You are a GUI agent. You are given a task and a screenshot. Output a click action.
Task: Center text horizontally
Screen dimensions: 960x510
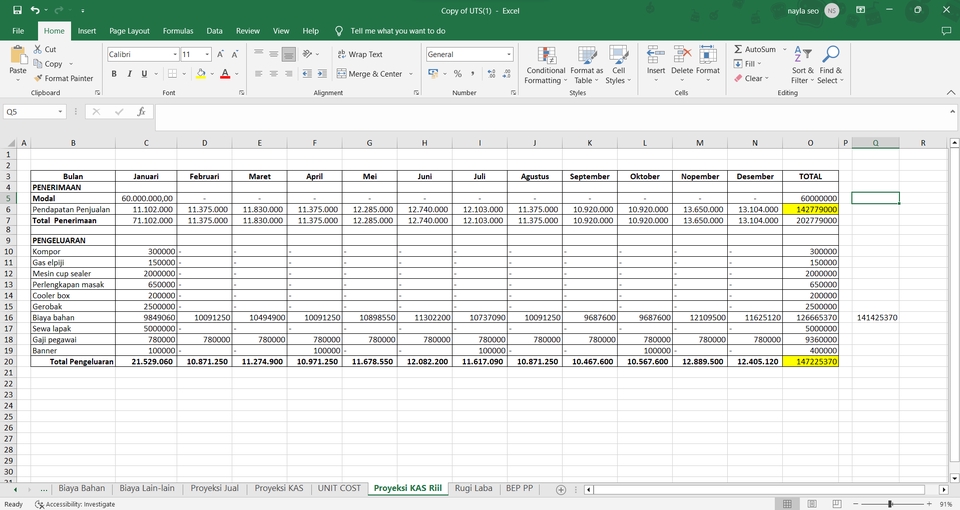click(274, 73)
